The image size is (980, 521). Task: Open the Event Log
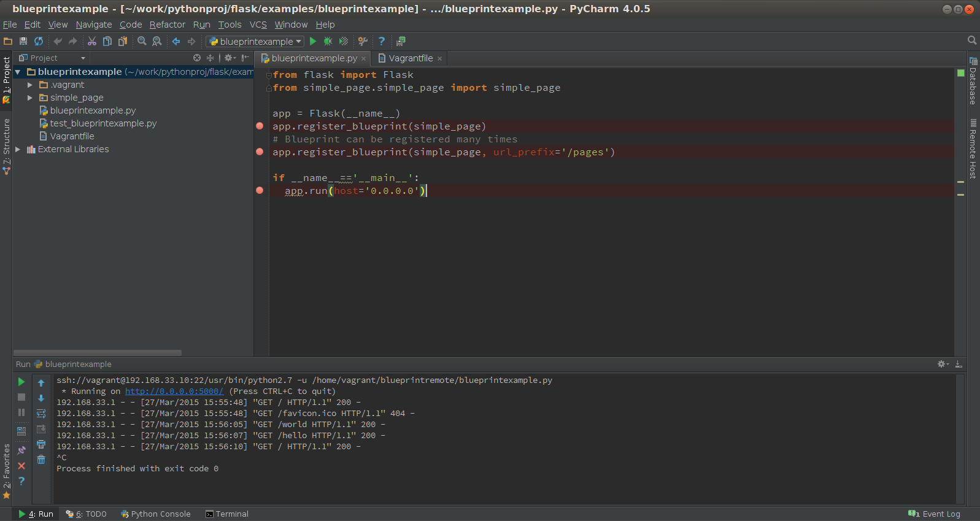point(934,514)
